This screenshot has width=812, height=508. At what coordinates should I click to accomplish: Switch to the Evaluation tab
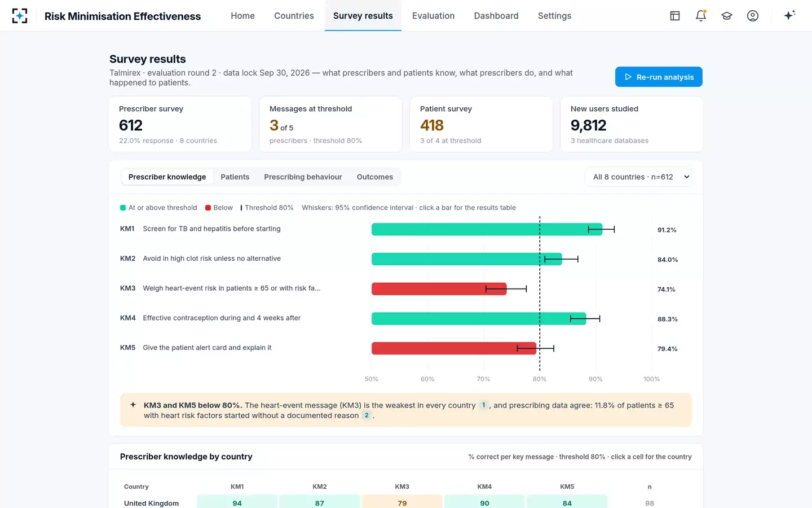coord(433,16)
